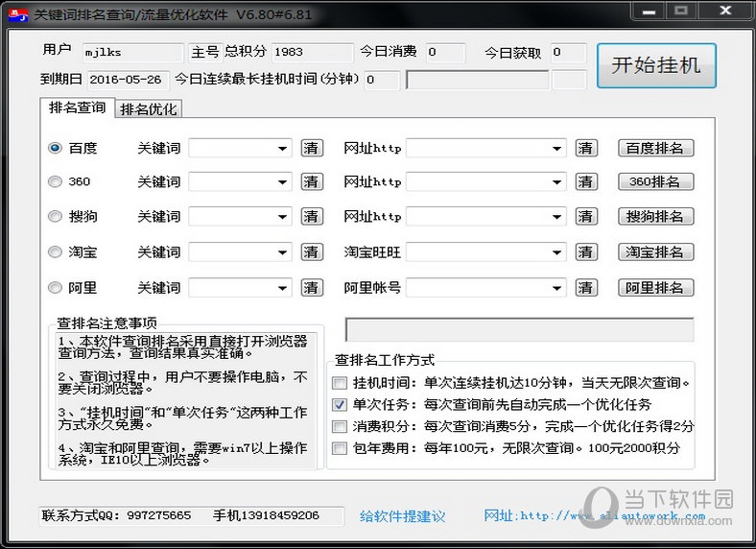Select the 360 radio button
756x549 pixels.
[x=55, y=181]
